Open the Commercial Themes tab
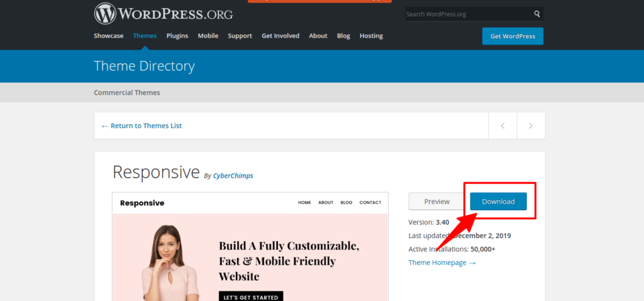 point(127,92)
